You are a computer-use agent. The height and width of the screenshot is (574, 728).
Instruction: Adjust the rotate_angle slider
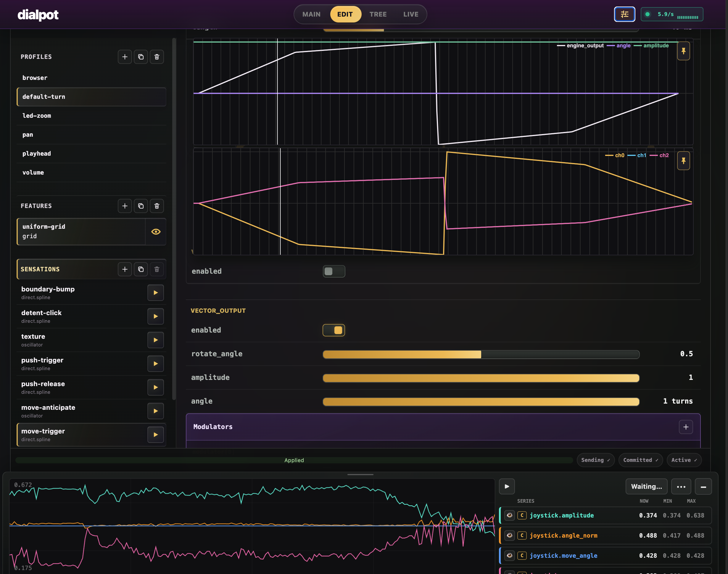point(481,354)
